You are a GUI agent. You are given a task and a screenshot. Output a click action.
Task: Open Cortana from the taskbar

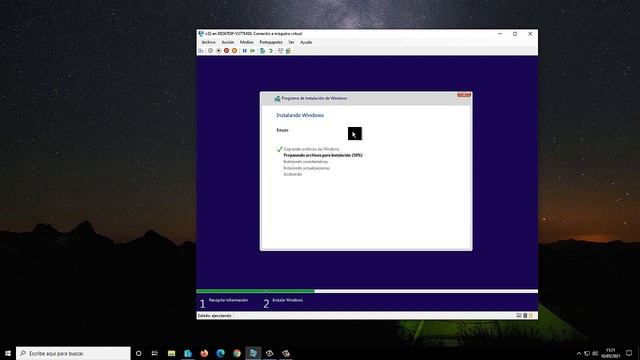coord(138,353)
